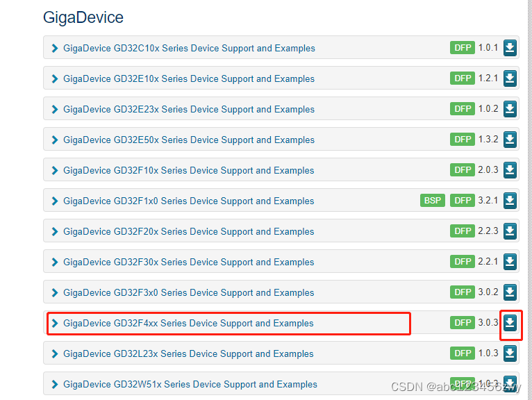532x400 pixels.
Task: Click the DFP badge on GD32F20x row
Action: click(x=463, y=231)
